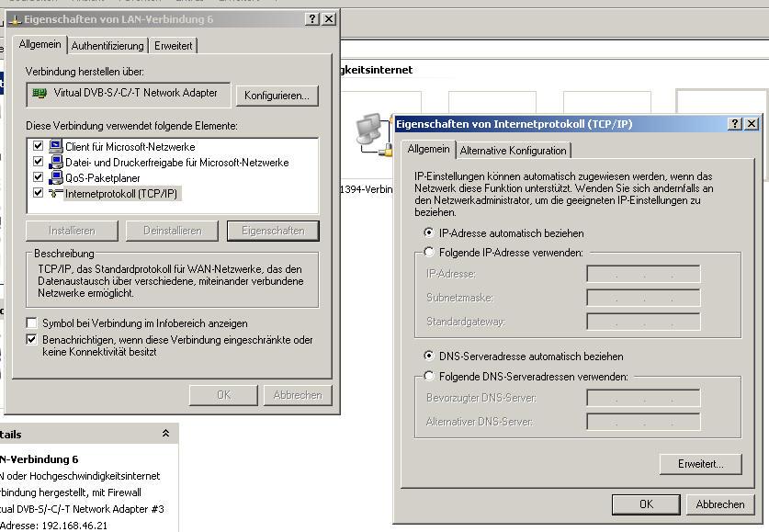Close the Internetprotokoll (TCP/IP) dialog
769x532 pixels.
click(752, 123)
